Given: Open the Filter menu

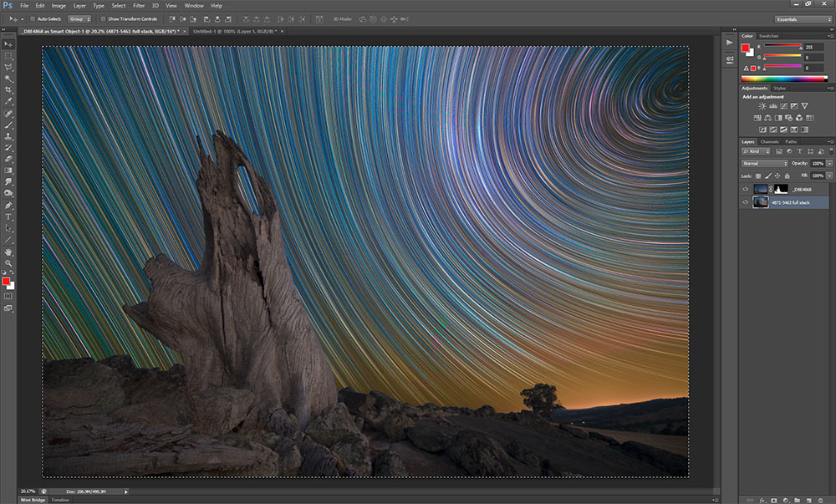Looking at the screenshot, I should click(139, 6).
